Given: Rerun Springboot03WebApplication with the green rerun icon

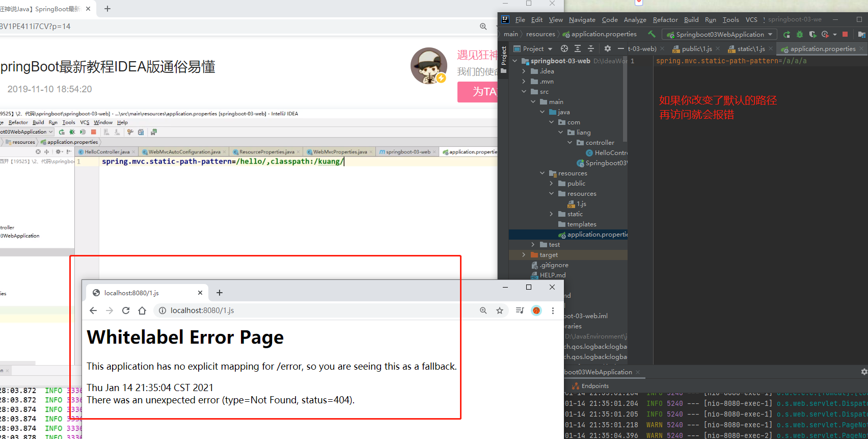Looking at the screenshot, I should [786, 34].
